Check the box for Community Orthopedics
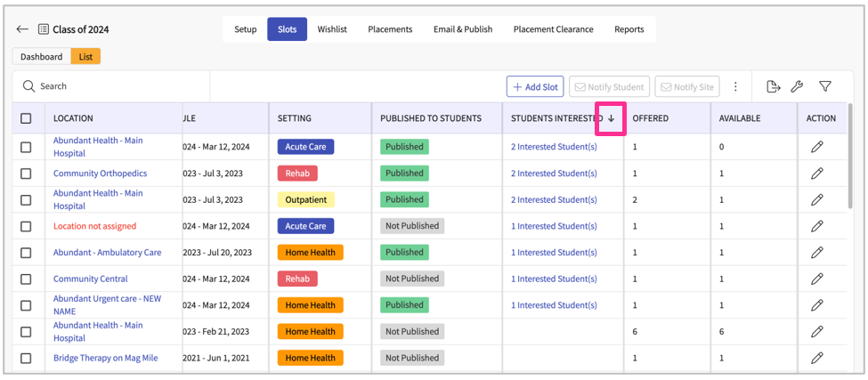The width and height of the screenshot is (868, 380). (x=26, y=174)
